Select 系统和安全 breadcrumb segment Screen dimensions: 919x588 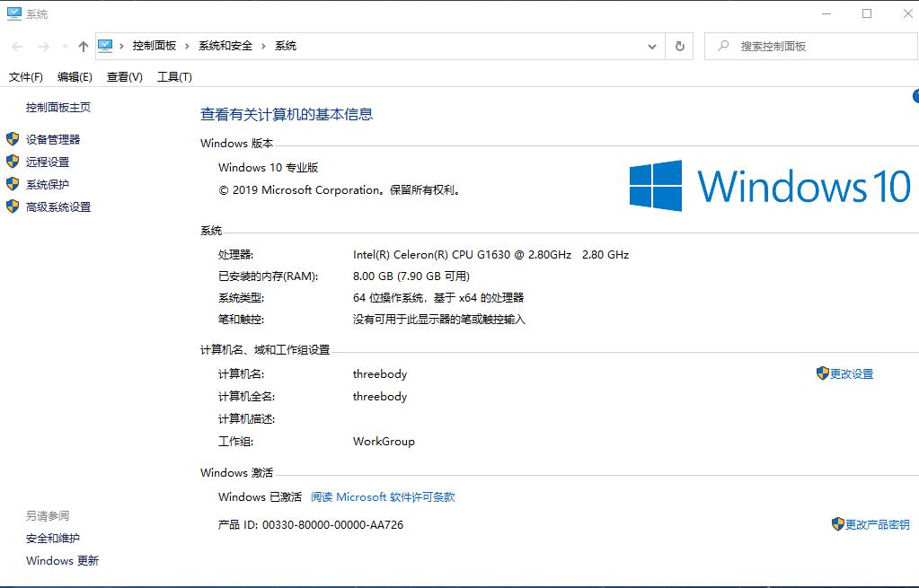[225, 46]
